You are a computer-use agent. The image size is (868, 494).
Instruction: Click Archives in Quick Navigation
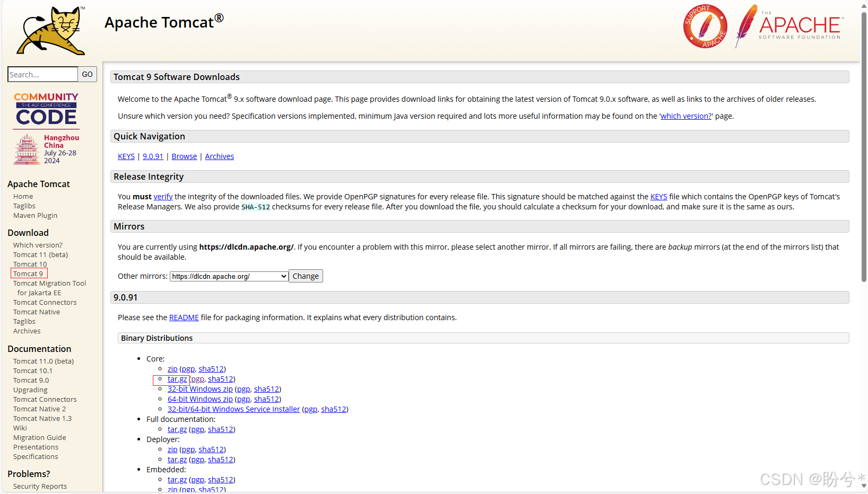(219, 156)
